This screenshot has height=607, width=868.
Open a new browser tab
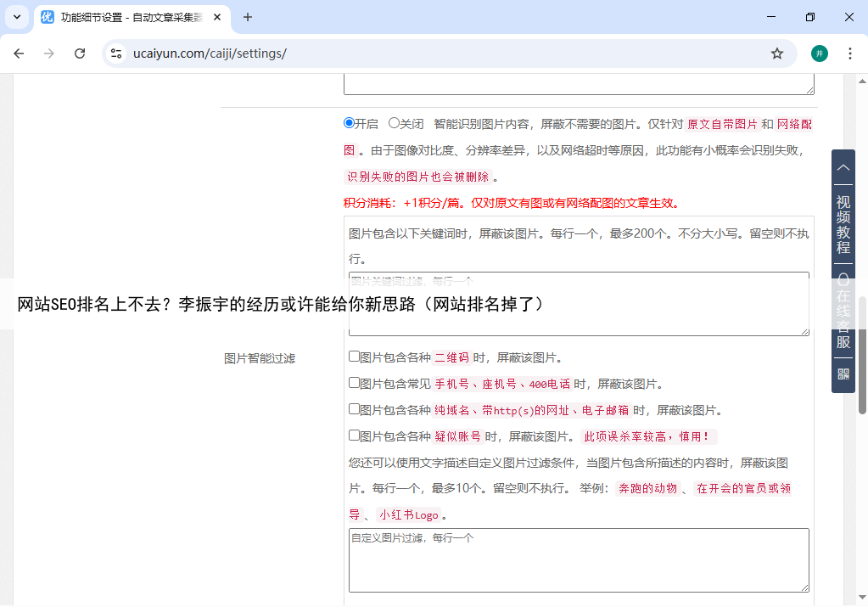click(x=248, y=17)
